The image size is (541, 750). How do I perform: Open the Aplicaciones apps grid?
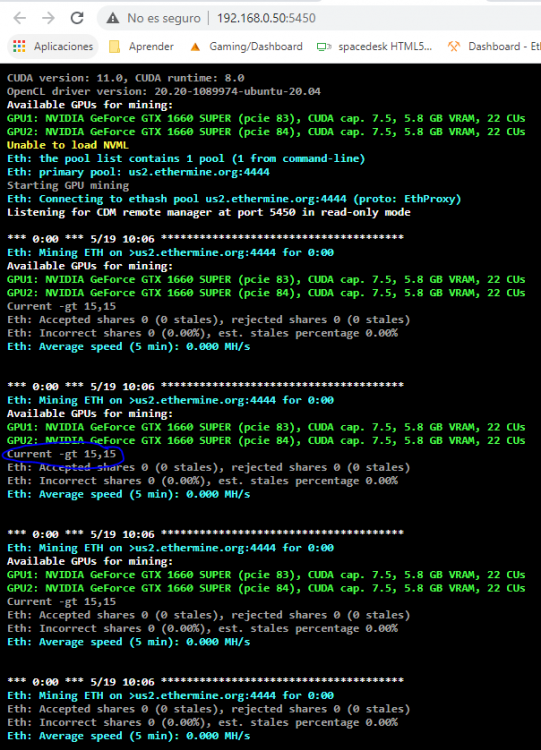click(53, 46)
